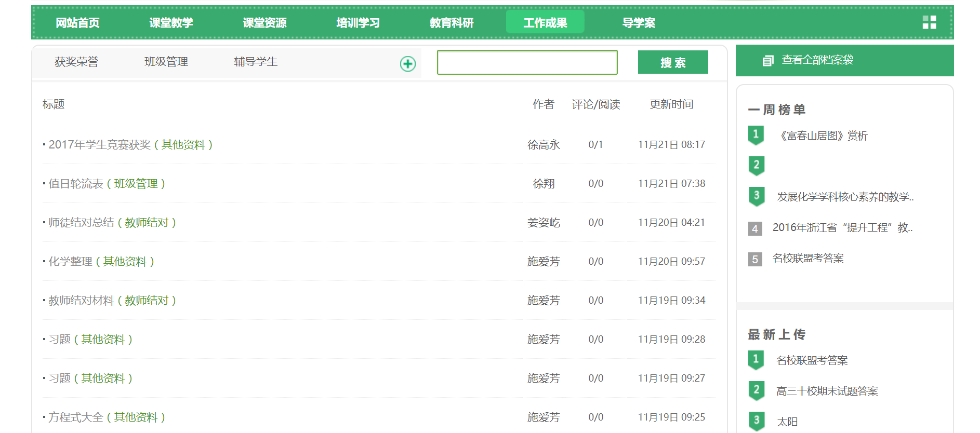Click rank 4 gray badge in 一周榜单
The width and height of the screenshot is (980, 433).
tap(755, 228)
